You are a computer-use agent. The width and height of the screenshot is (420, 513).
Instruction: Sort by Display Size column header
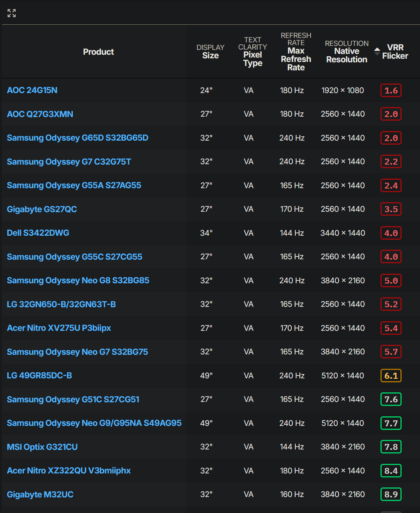pyautogui.click(x=210, y=52)
